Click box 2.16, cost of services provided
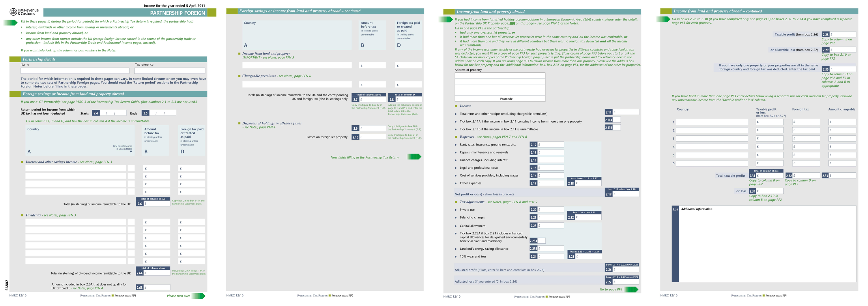 tap(551, 175)
